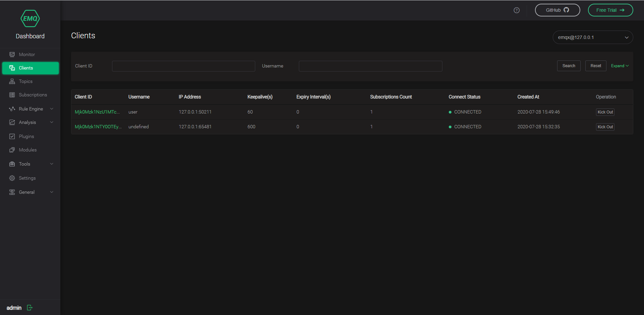Click the GitHub octocat icon
The height and width of the screenshot is (315, 644).
click(x=566, y=10)
